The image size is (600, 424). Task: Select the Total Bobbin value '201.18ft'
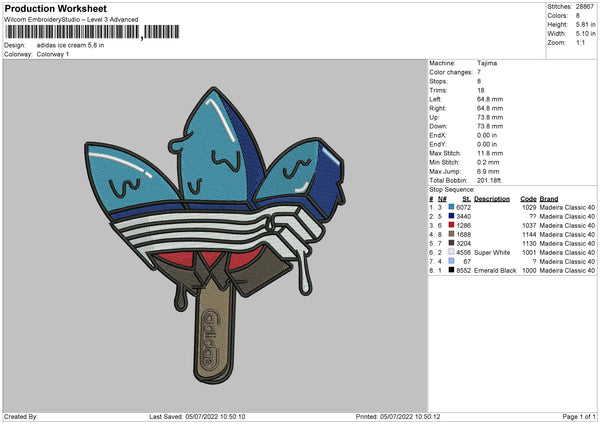[489, 180]
